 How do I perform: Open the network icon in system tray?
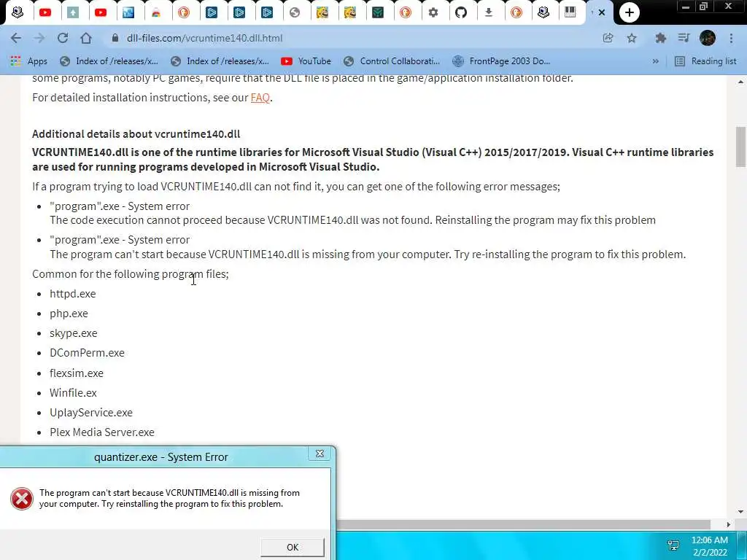pyautogui.click(x=673, y=545)
